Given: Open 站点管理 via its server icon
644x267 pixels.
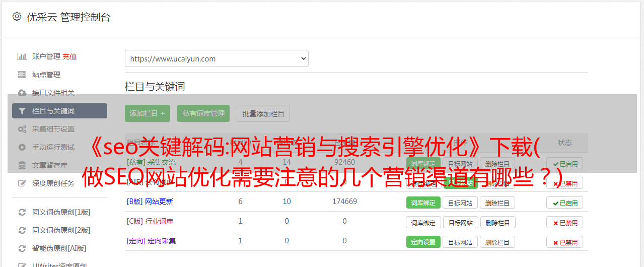Looking at the screenshot, I should click(x=22, y=75).
